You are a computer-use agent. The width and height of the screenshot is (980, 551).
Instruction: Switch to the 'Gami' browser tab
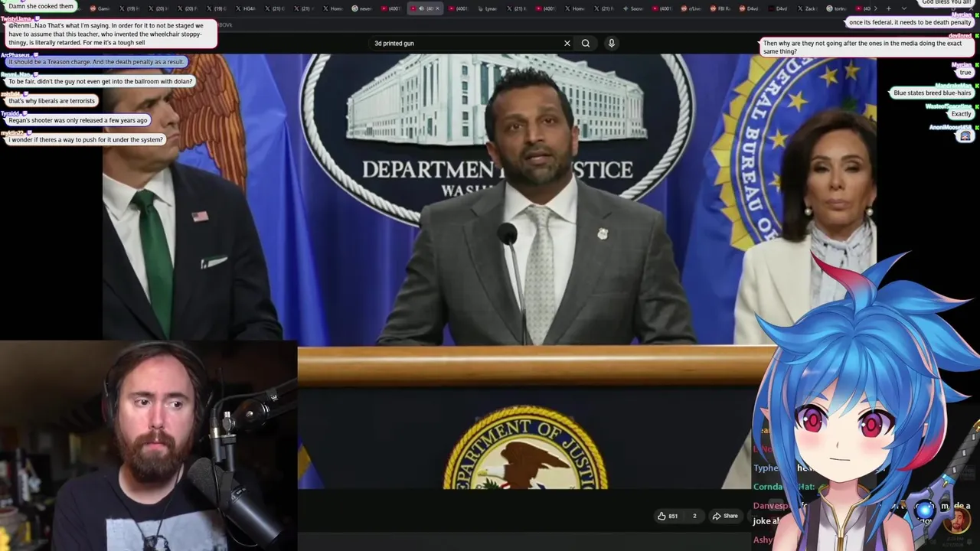point(100,8)
